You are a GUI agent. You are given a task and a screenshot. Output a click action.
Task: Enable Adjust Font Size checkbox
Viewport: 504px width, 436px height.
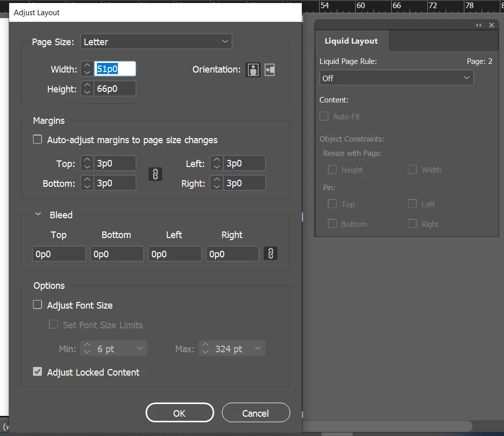[x=38, y=305]
